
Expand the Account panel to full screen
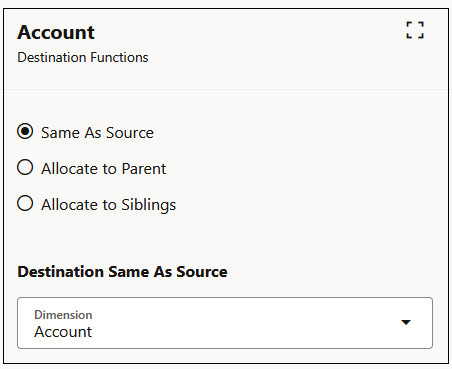(415, 30)
